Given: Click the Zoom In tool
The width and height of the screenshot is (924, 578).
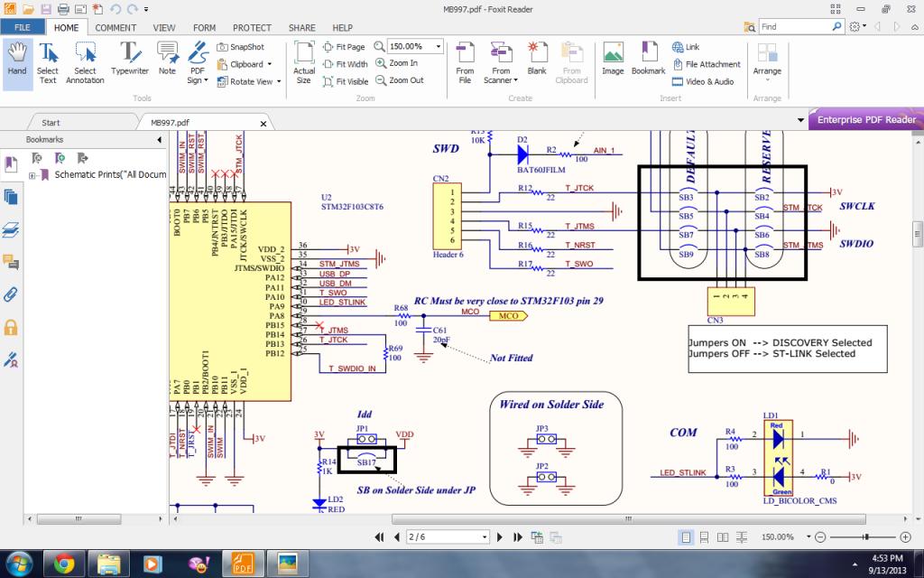Looking at the screenshot, I should tap(396, 63).
